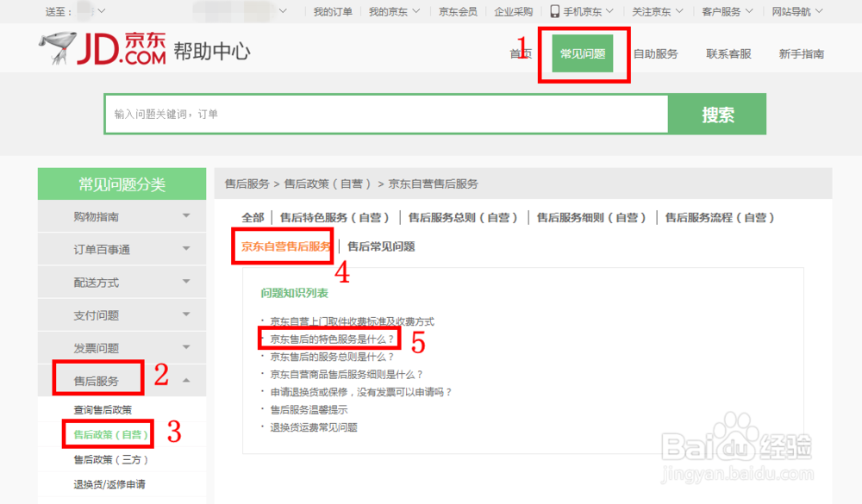
Task: Select the 全部 filter tab
Action: (253, 218)
